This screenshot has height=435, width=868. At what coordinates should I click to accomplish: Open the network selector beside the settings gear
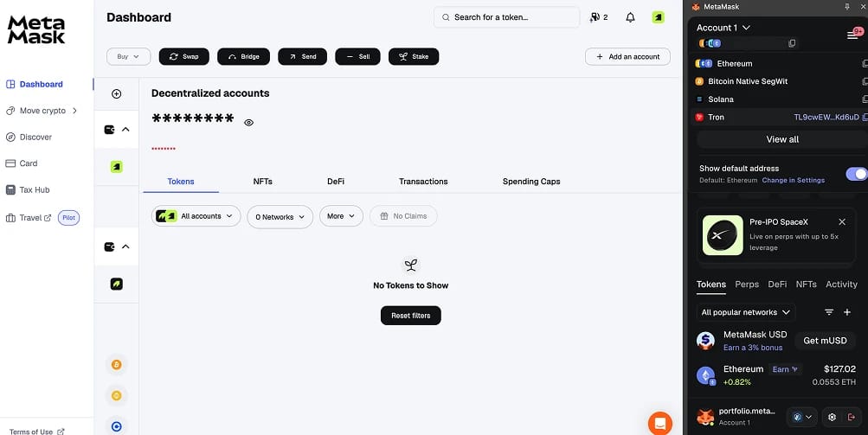(802, 418)
